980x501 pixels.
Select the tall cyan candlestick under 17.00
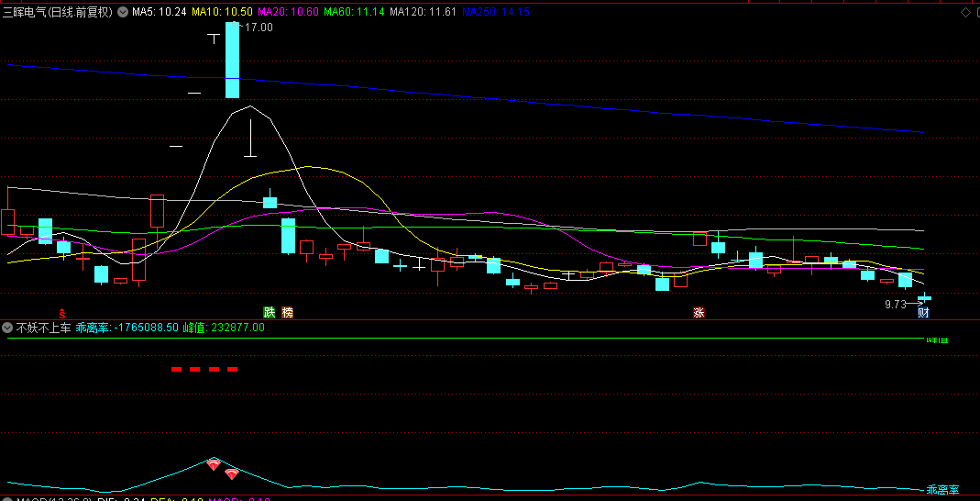(232, 60)
